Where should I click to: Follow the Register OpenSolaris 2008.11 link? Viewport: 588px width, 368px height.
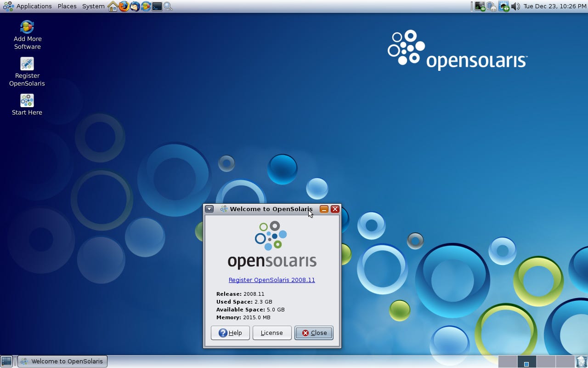271,280
